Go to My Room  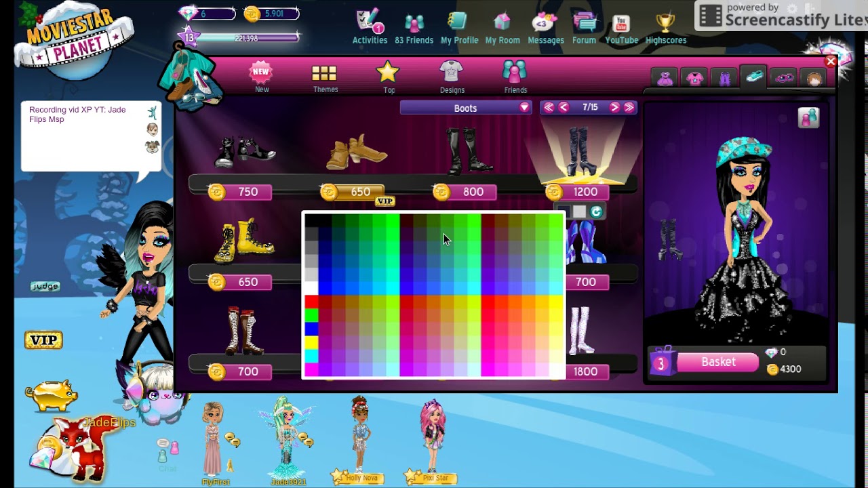coord(502,27)
